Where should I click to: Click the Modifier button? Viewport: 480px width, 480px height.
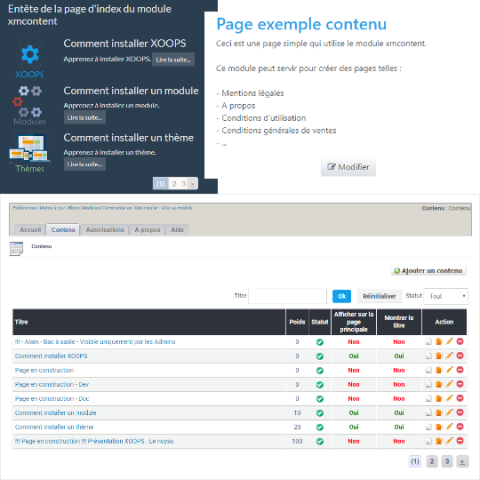tap(348, 167)
